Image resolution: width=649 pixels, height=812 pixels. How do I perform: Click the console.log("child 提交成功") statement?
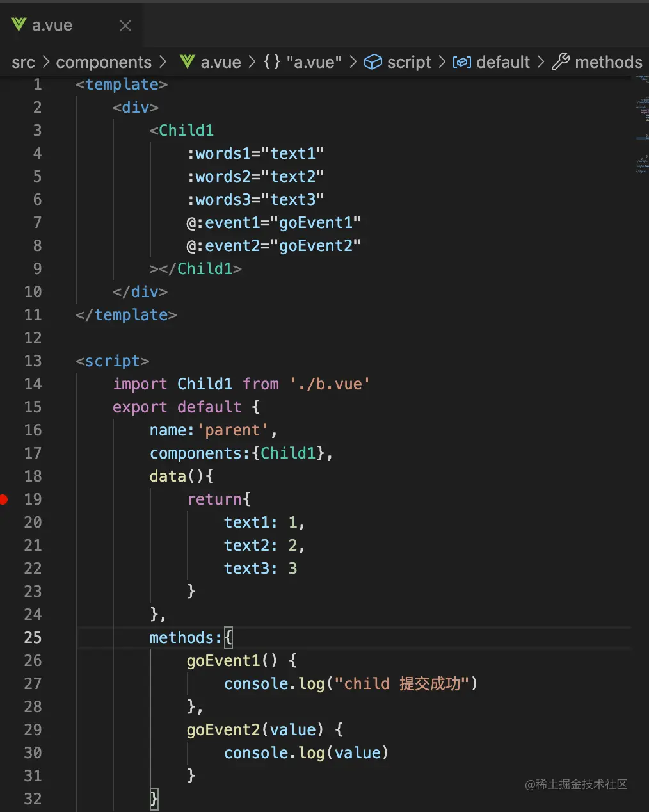click(351, 684)
